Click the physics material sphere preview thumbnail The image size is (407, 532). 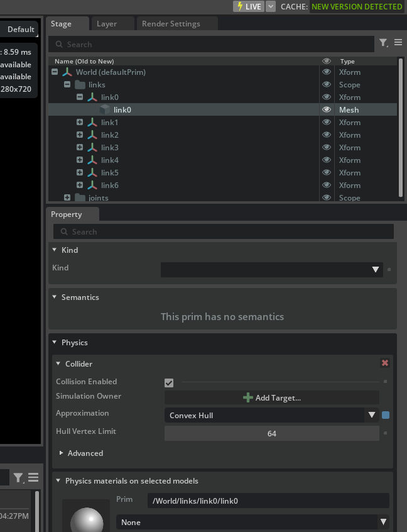87,518
